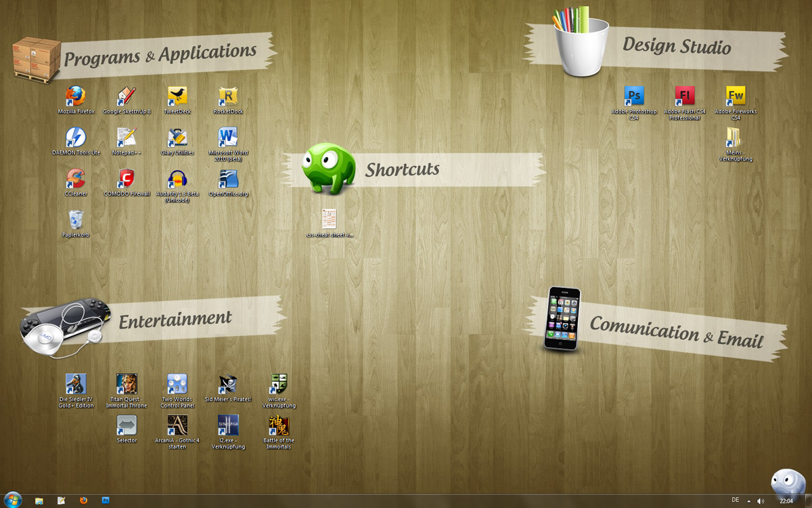Select the TweetDeck desktop icon

[177, 96]
